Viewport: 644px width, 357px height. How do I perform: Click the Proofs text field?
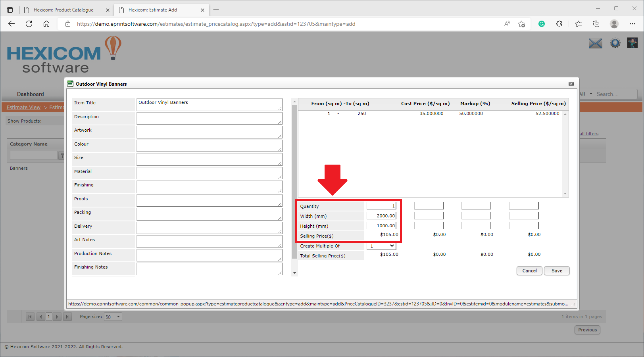coord(210,200)
